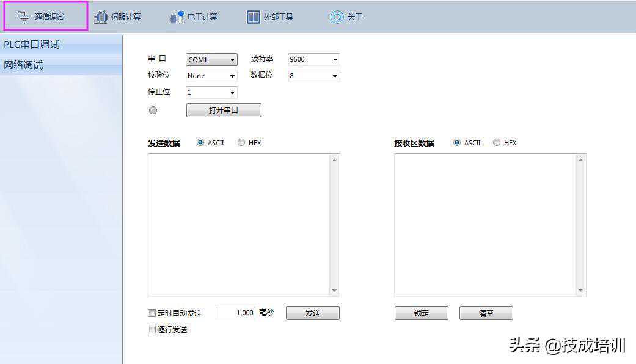Enable 定时自动发送 checkbox
This screenshot has height=364, width=636.
click(x=152, y=313)
